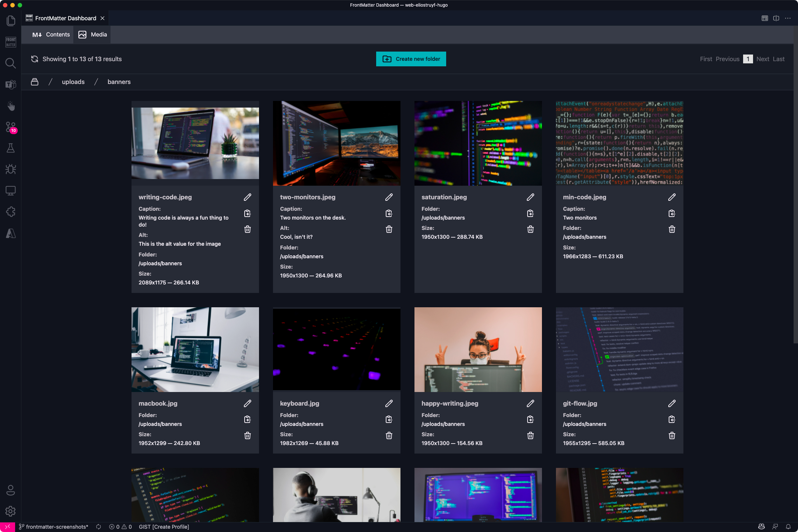
Task: Insert saturation.jpeg via its snippet icon
Action: tap(530, 213)
